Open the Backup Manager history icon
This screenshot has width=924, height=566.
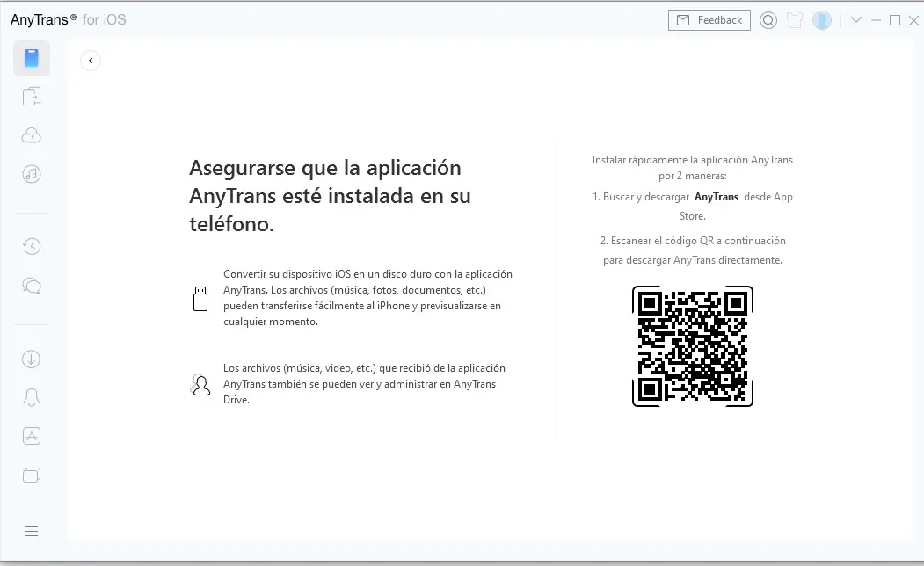[x=32, y=246]
